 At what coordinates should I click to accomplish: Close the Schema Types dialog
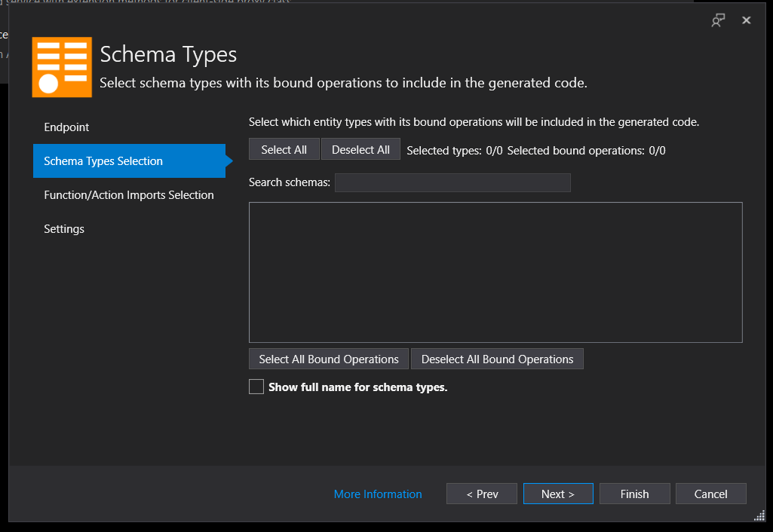coord(747,20)
